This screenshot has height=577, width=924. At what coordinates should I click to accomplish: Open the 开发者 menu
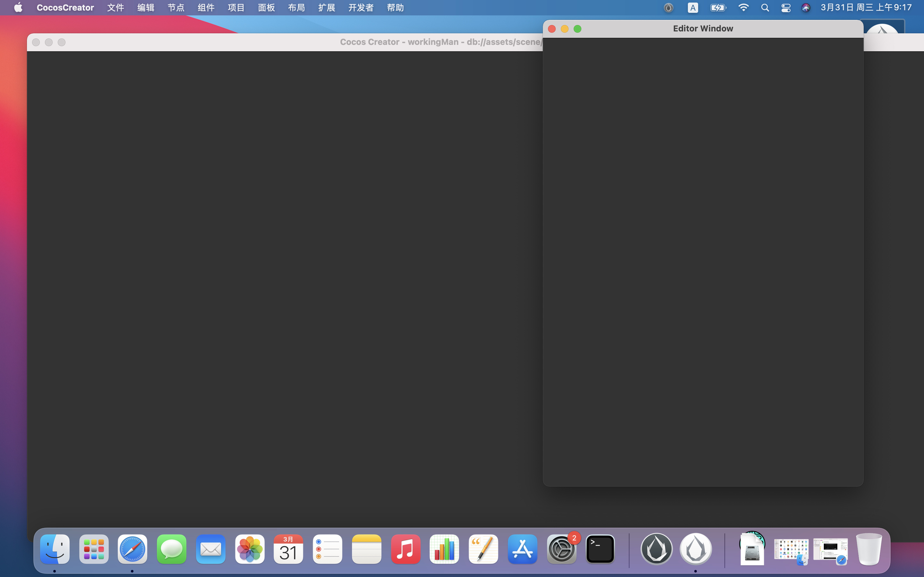pos(361,8)
